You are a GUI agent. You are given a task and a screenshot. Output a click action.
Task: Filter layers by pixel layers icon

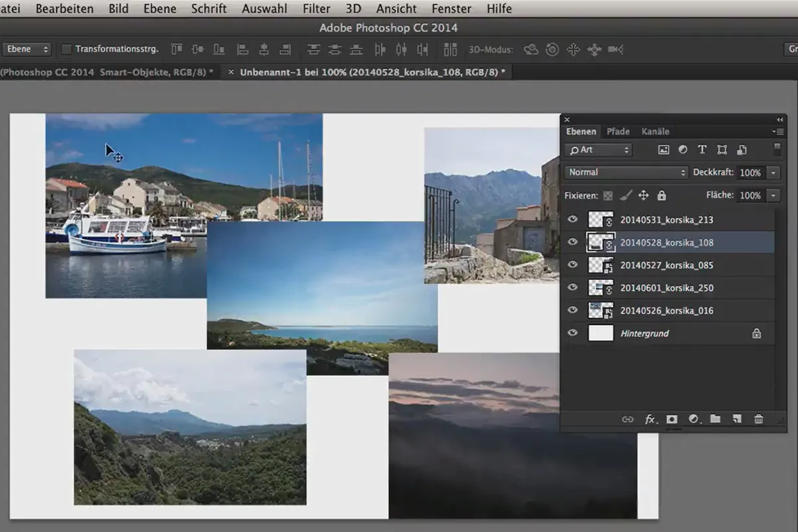[663, 150]
